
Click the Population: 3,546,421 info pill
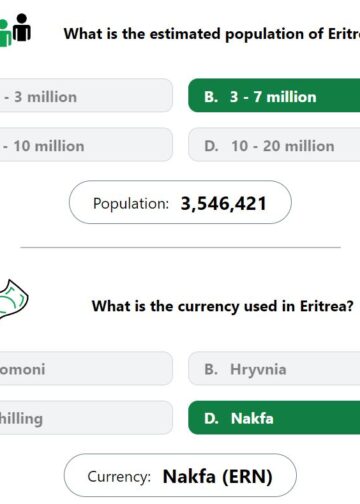[180, 202]
